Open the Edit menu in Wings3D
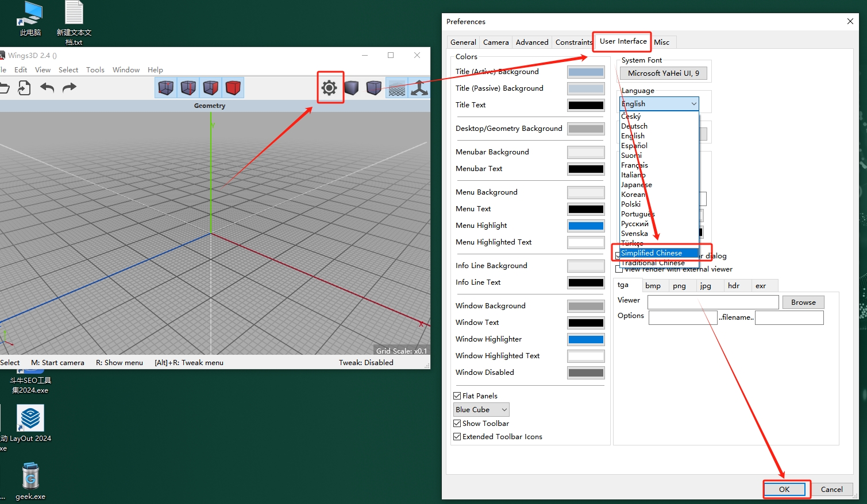The height and width of the screenshot is (504, 867). [x=21, y=70]
